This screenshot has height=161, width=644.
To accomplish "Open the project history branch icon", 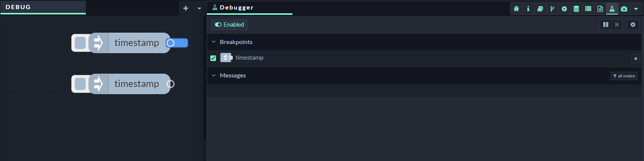I will (552, 9).
